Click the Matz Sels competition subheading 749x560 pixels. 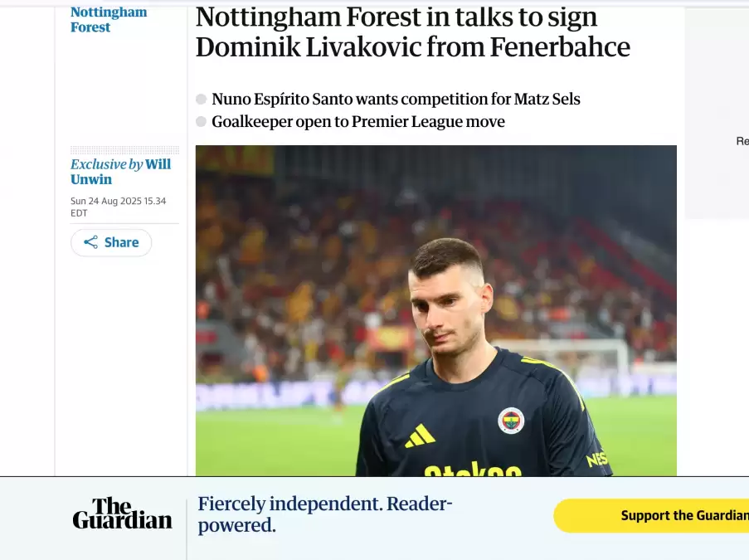[x=396, y=100]
